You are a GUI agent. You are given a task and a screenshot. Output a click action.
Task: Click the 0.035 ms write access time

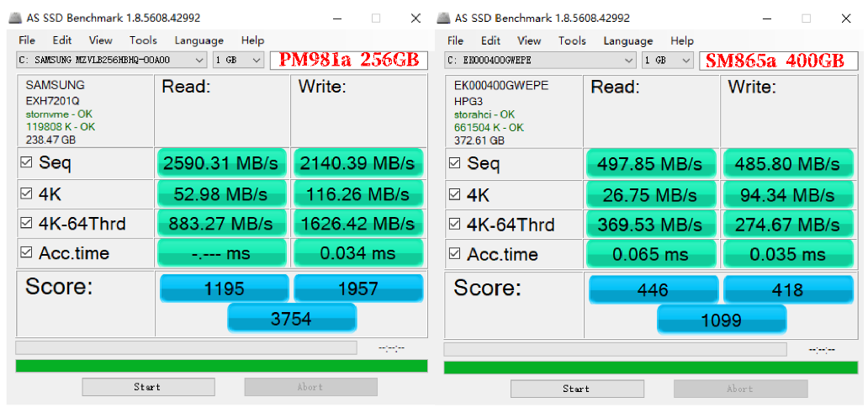tap(788, 253)
